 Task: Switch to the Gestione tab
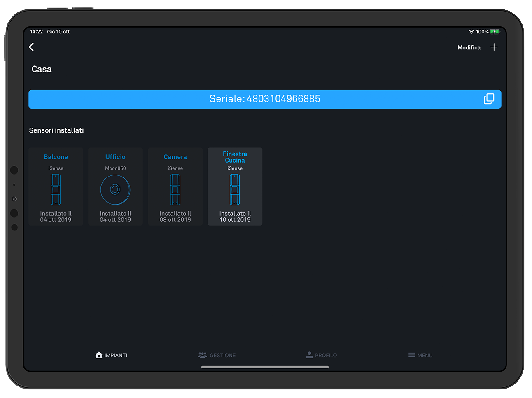click(217, 355)
